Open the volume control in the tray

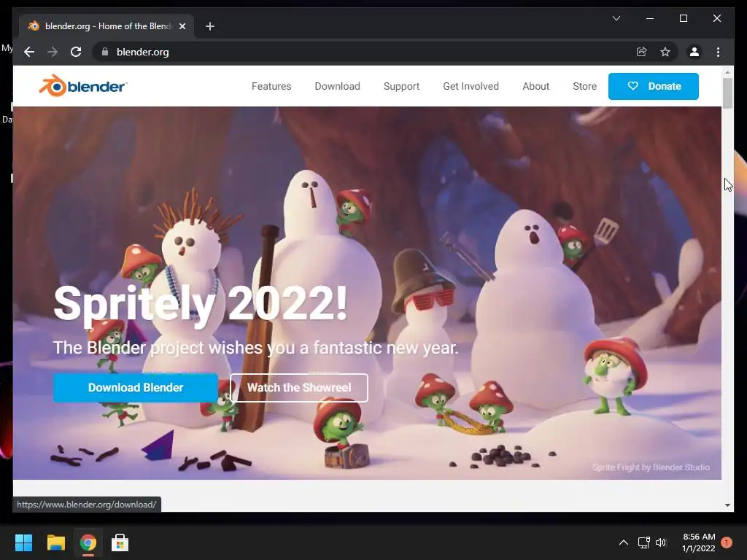coord(661,542)
